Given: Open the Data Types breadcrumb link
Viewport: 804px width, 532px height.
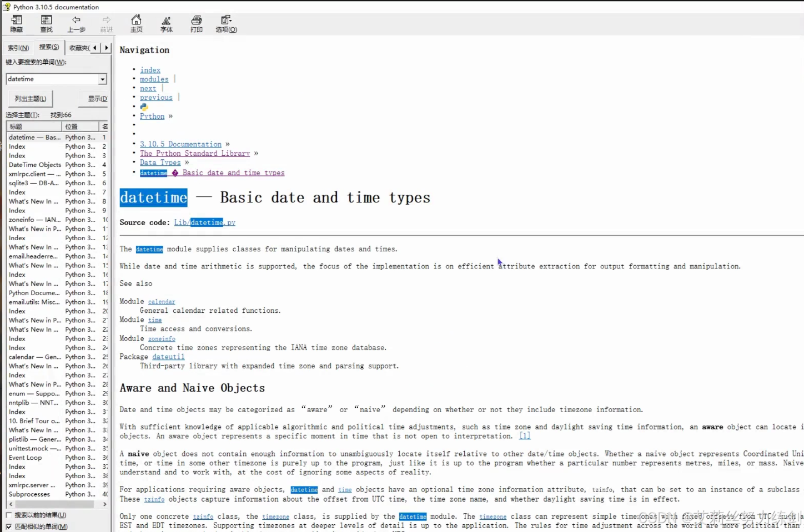Looking at the screenshot, I should [160, 163].
